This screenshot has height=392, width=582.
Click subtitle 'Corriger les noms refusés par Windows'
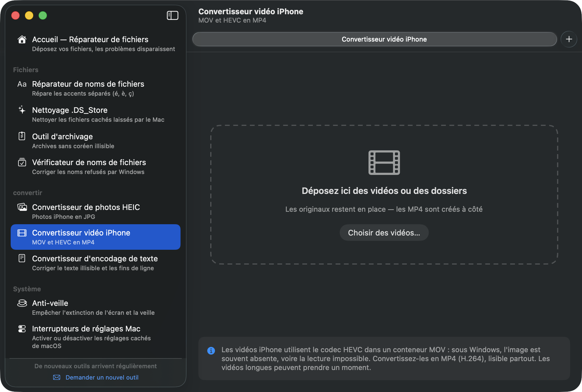88,172
